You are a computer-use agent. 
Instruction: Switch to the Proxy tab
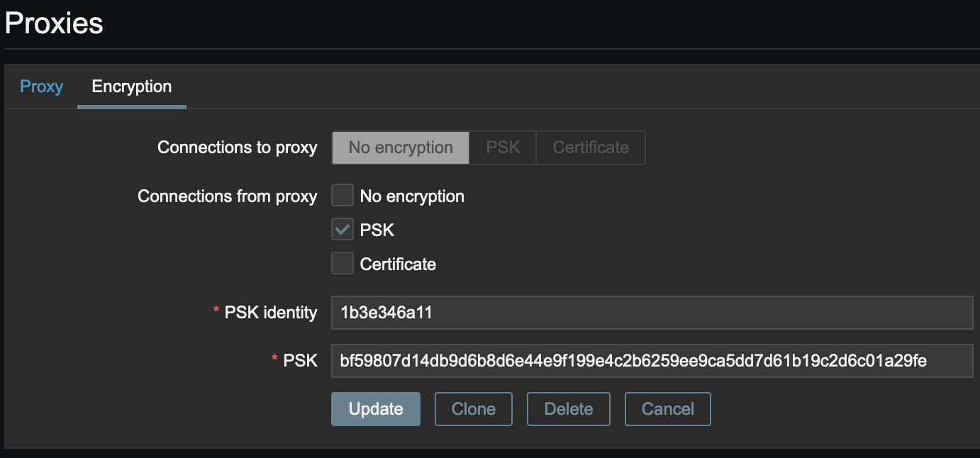tap(41, 86)
